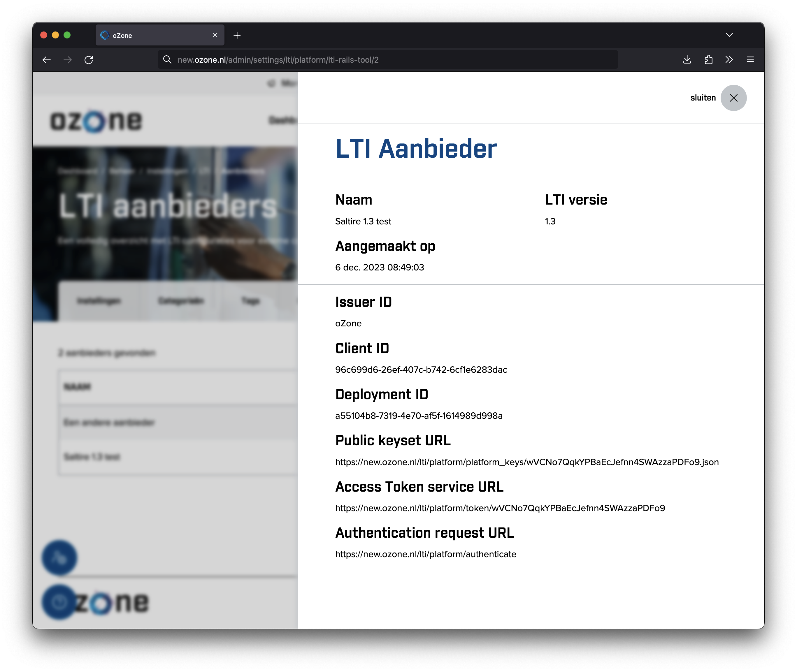Image resolution: width=797 pixels, height=672 pixels.
Task: Click the Authentication request URL value
Action: click(x=425, y=554)
